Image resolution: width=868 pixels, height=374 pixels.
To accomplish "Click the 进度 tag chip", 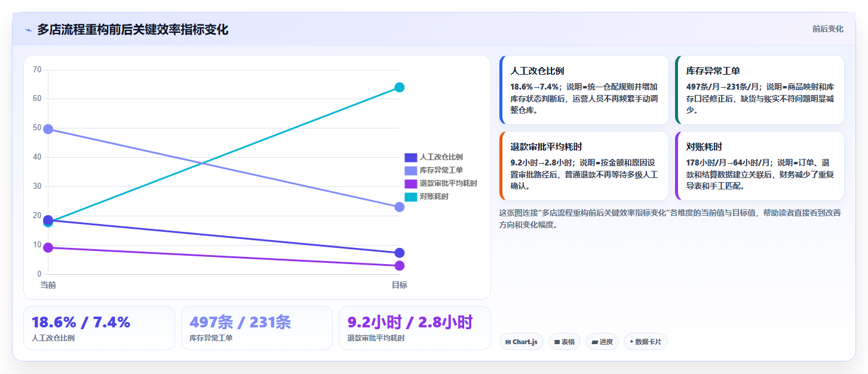I will pyautogui.click(x=602, y=342).
